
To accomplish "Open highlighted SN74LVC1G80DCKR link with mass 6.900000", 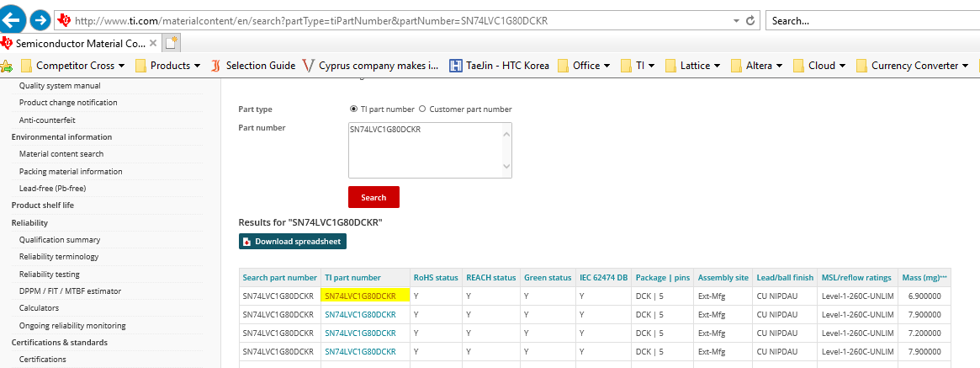I will coord(361,296).
